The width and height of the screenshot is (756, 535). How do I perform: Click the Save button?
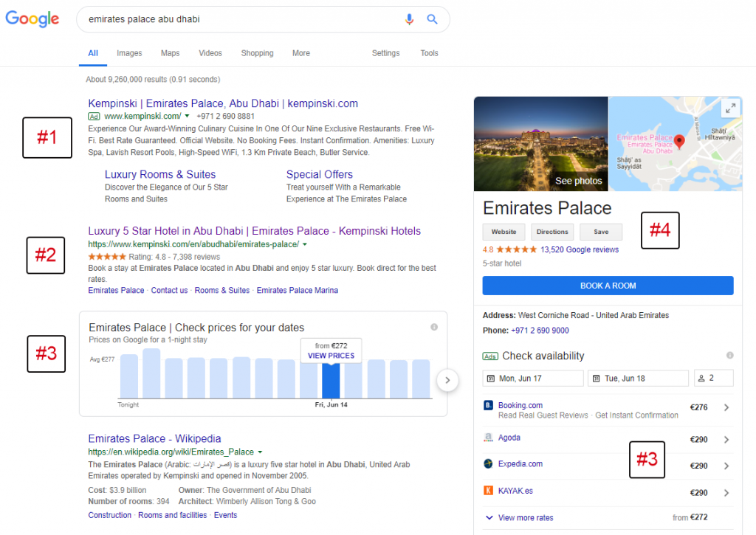pyautogui.click(x=601, y=232)
